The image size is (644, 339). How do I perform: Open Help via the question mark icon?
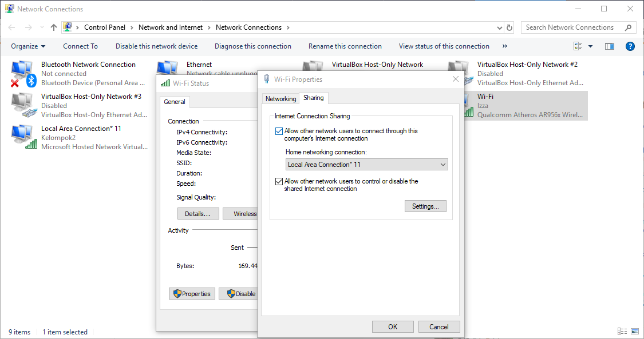click(630, 46)
